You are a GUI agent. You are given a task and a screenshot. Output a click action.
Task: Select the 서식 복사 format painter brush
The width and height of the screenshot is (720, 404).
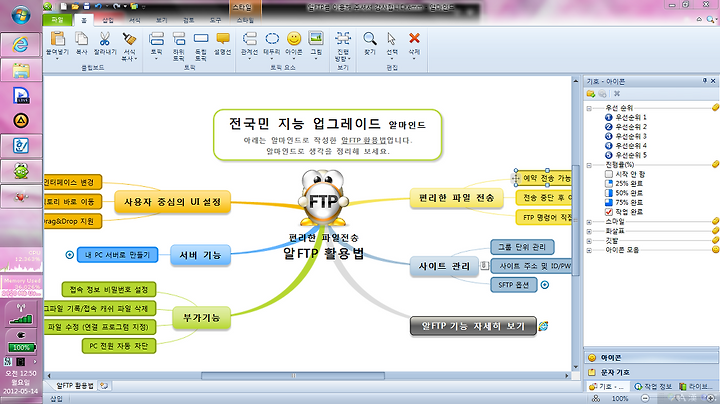(129, 39)
